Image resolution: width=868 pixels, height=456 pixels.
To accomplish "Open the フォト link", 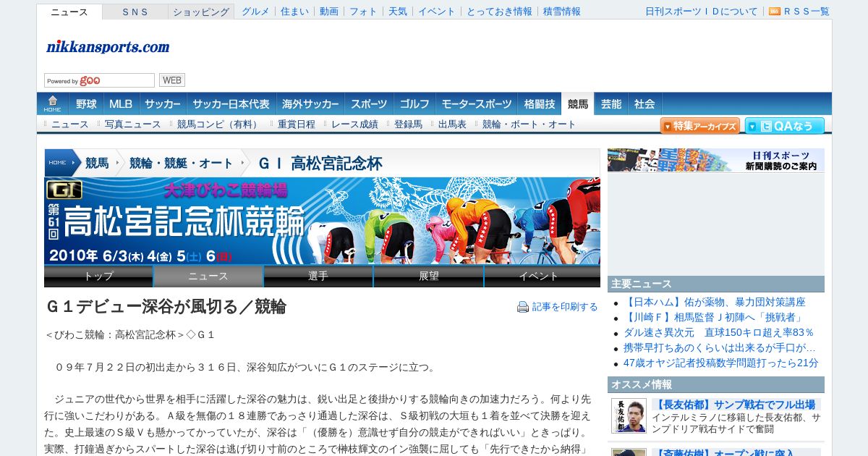I will click(363, 12).
